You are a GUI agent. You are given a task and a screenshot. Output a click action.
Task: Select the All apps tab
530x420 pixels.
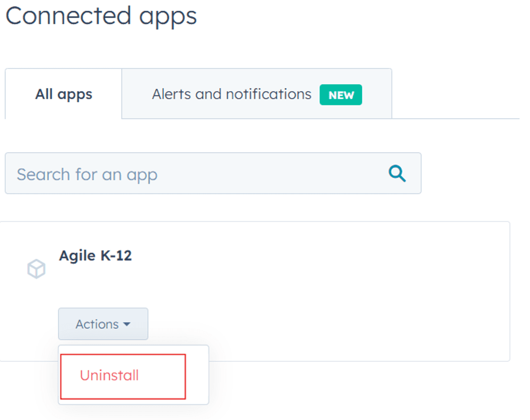pos(63,94)
